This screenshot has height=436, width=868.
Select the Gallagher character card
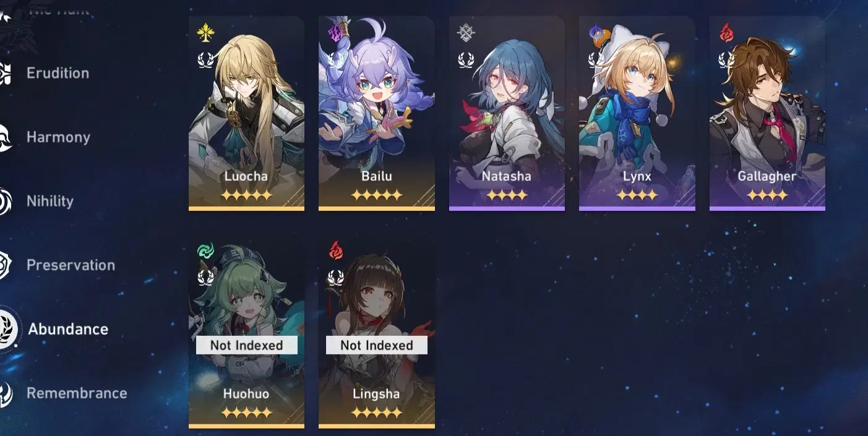(x=767, y=114)
